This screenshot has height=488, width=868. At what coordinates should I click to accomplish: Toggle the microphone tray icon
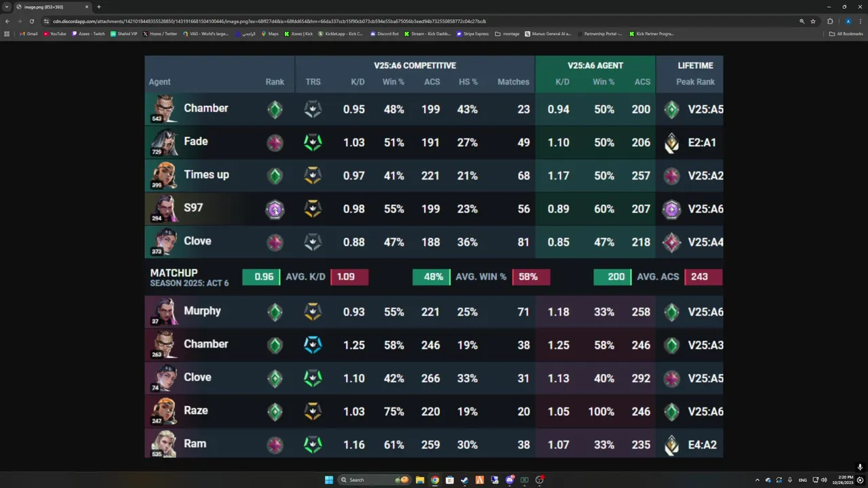(790, 480)
